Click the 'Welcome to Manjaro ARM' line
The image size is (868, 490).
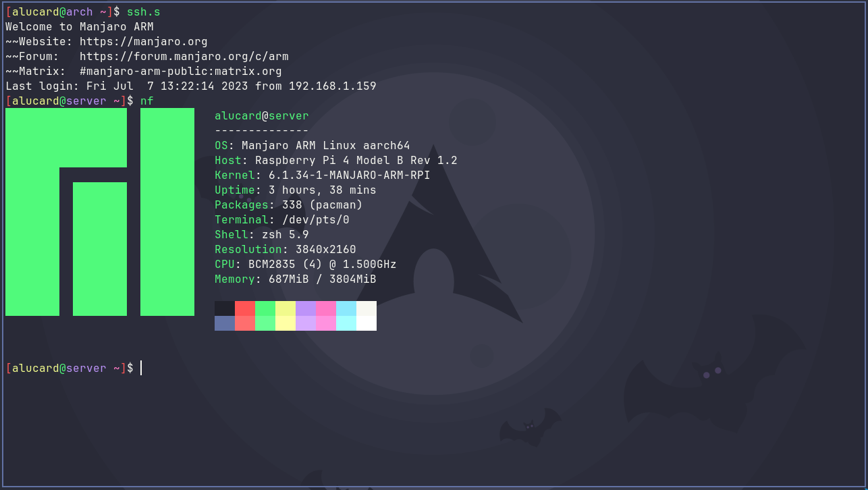click(80, 27)
